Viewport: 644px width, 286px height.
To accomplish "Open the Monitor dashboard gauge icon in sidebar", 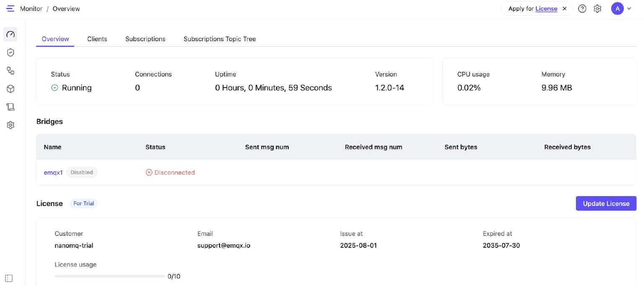I will point(10,34).
